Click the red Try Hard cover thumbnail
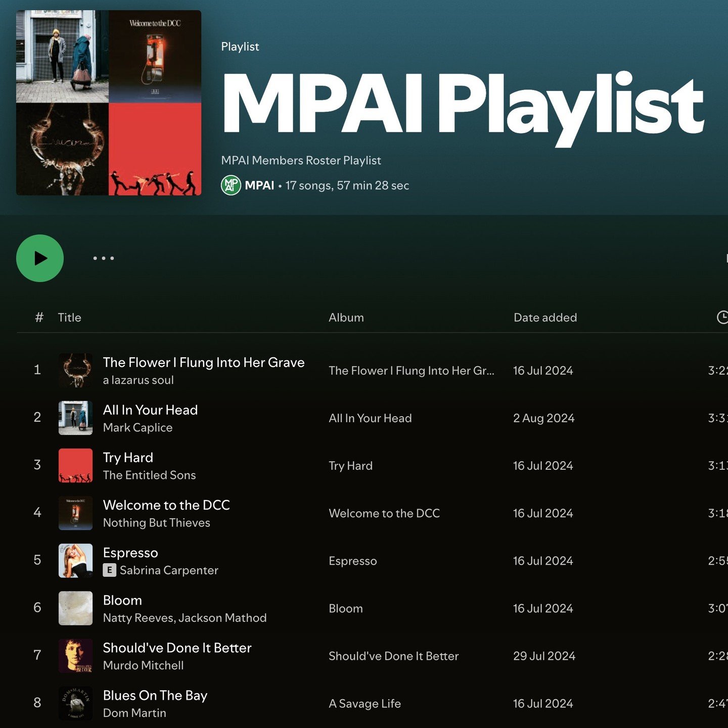 [x=75, y=465]
